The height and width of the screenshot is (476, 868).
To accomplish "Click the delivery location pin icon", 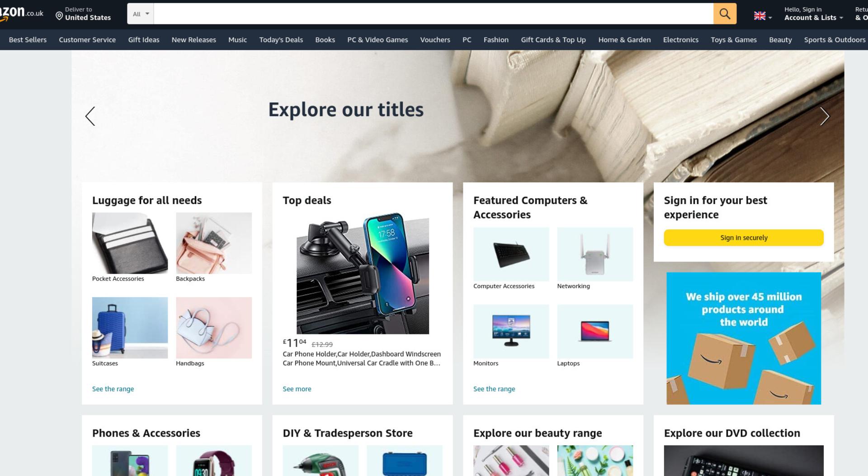I will coord(59,16).
